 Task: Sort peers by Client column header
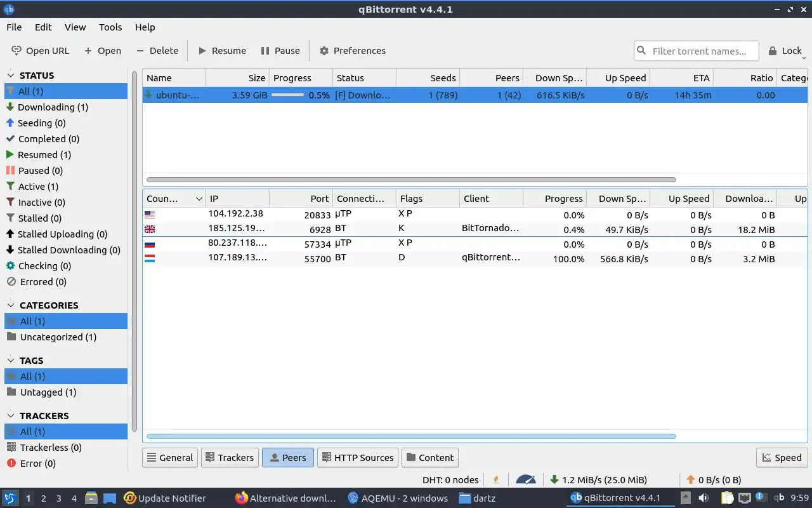(491, 199)
